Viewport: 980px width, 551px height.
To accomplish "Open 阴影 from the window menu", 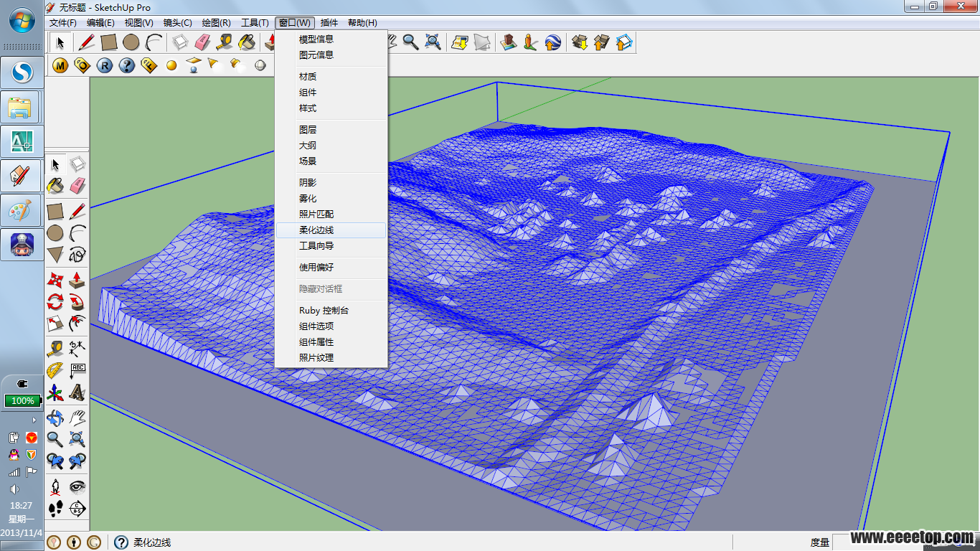I will [x=331, y=183].
